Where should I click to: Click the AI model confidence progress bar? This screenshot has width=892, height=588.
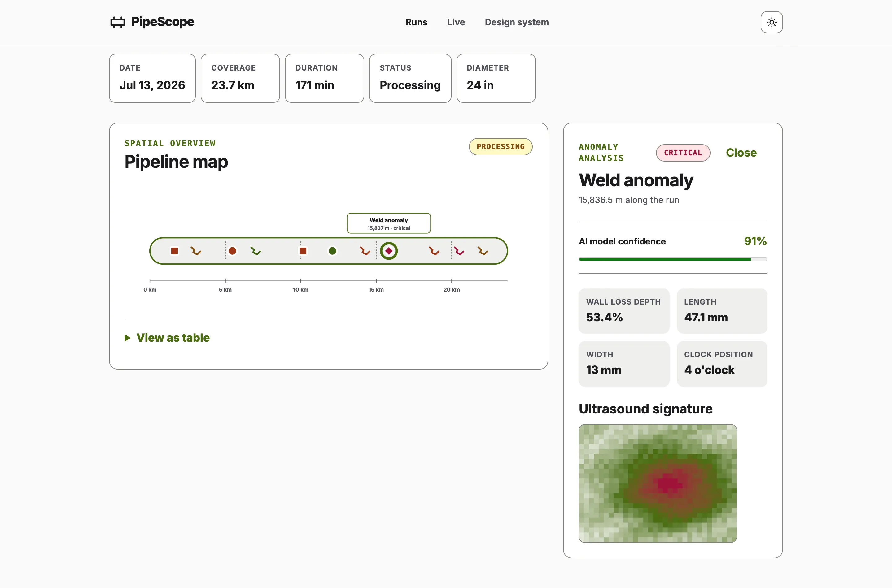coord(673,259)
